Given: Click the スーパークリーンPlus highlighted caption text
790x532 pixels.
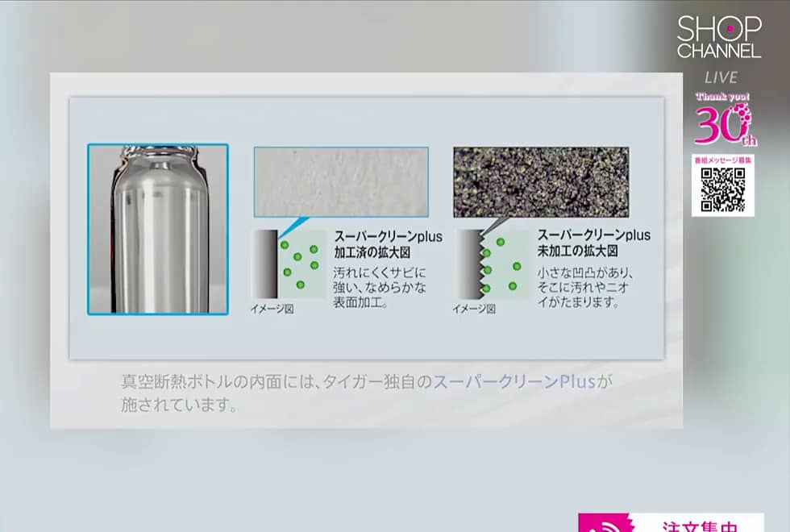Looking at the screenshot, I should pos(514,381).
